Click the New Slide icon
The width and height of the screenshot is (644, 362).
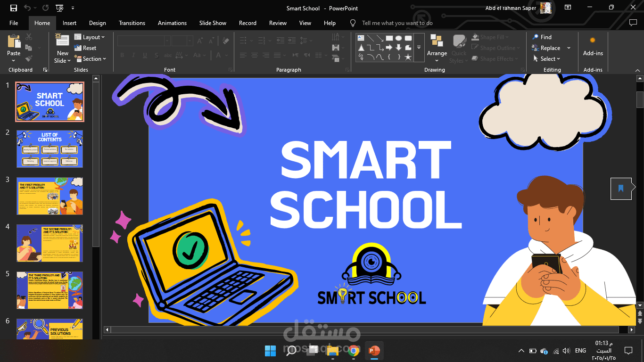(x=62, y=41)
